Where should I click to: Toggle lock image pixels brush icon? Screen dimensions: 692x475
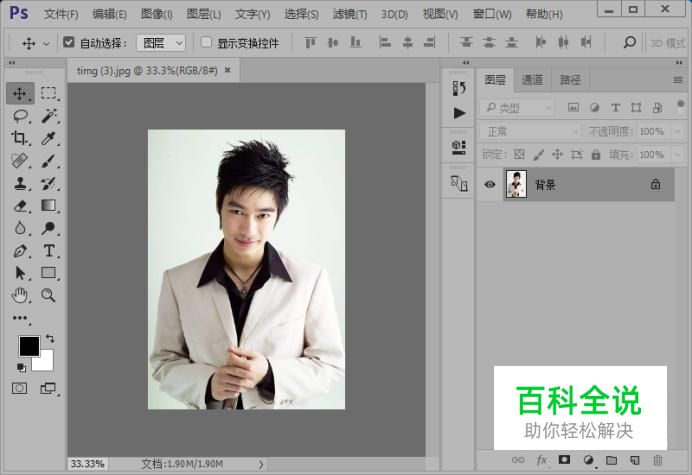click(538, 155)
